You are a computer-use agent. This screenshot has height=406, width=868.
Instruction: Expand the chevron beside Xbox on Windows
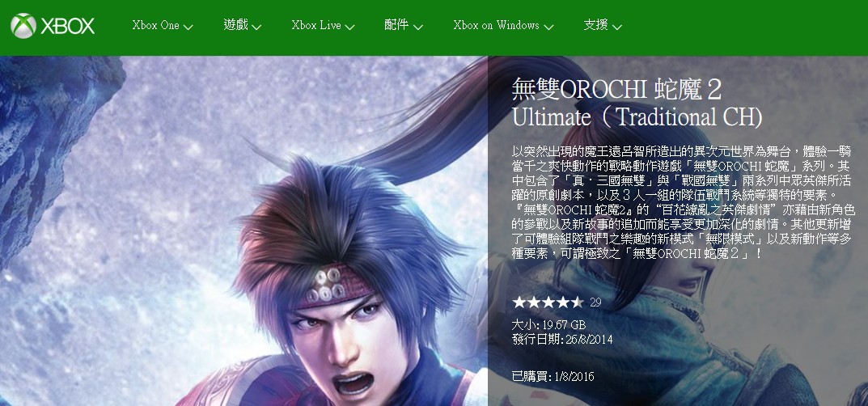(x=548, y=27)
